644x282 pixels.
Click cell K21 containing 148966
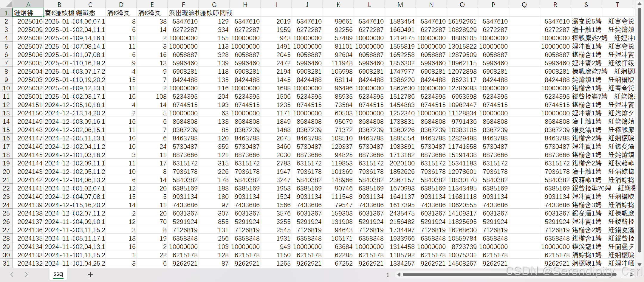338,180
